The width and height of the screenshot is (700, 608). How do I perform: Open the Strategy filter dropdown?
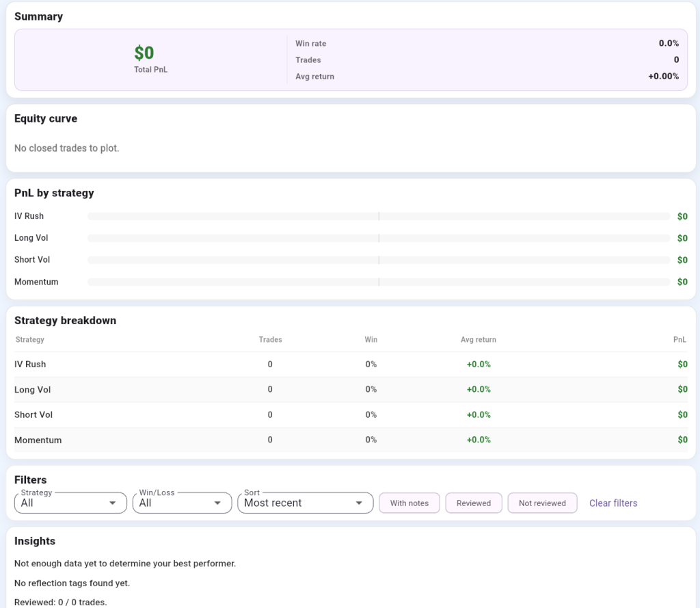(x=70, y=503)
